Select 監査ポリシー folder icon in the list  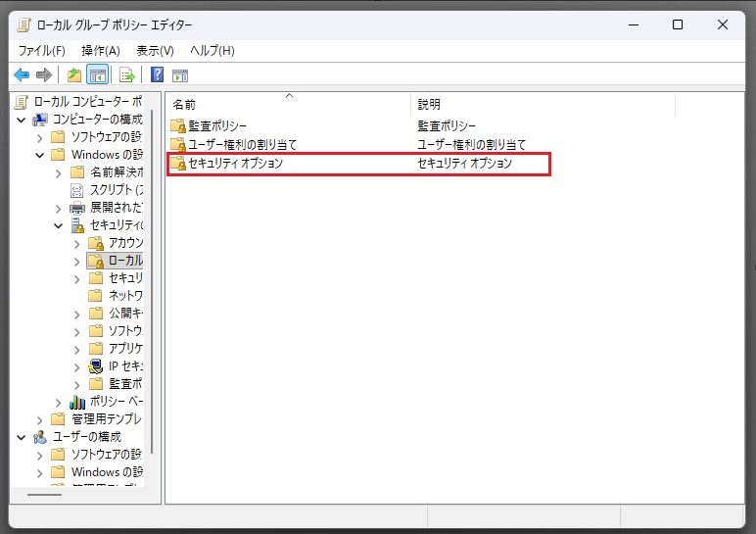177,126
